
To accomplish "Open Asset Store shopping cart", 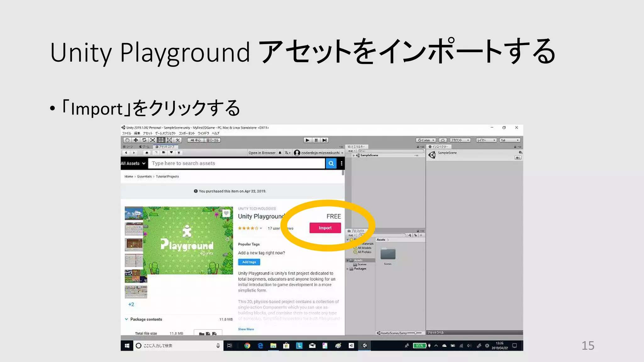I will tap(179, 153).
